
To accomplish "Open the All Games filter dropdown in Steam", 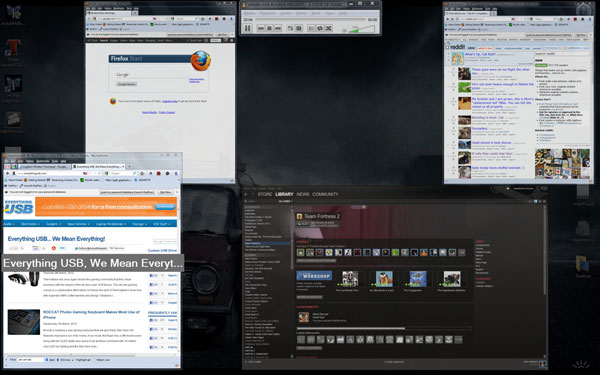I will (x=285, y=201).
